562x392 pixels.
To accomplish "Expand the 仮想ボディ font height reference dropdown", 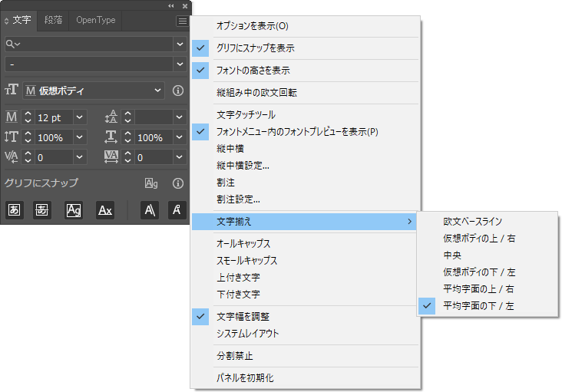I will click(x=158, y=91).
